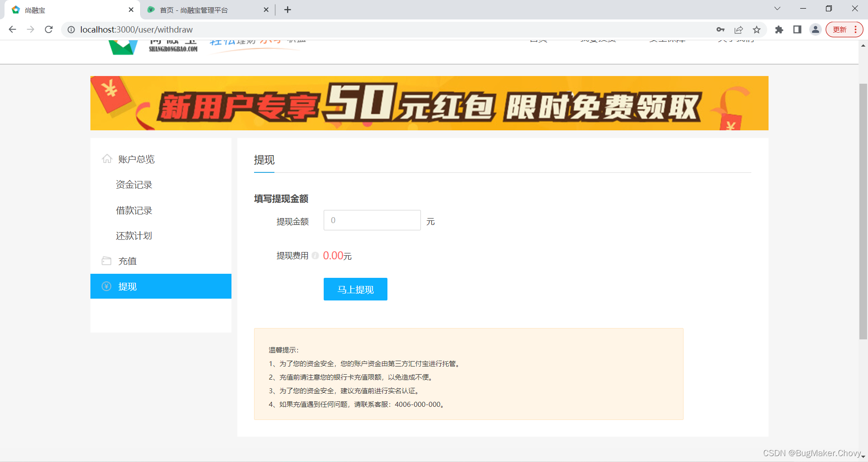Screen dimensions: 868x462
Task: Open the browser side panel icon
Action: 797,29
